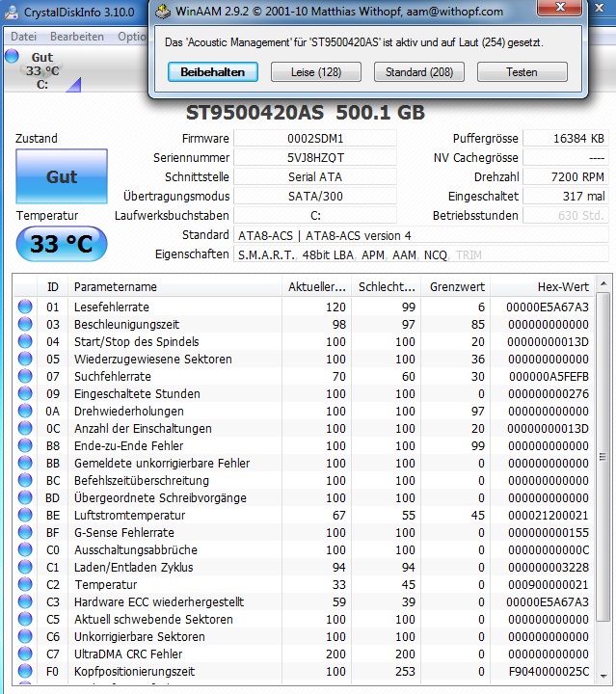Click the Standard field ATA8-ACS version 4
The height and width of the screenshot is (694, 616).
click(421, 235)
